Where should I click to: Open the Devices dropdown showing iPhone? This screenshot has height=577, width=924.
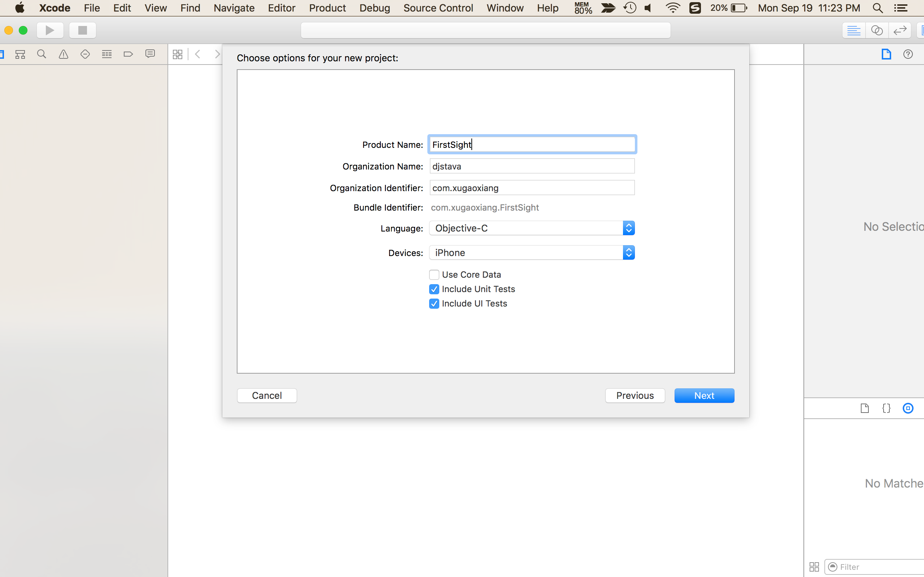[532, 253]
